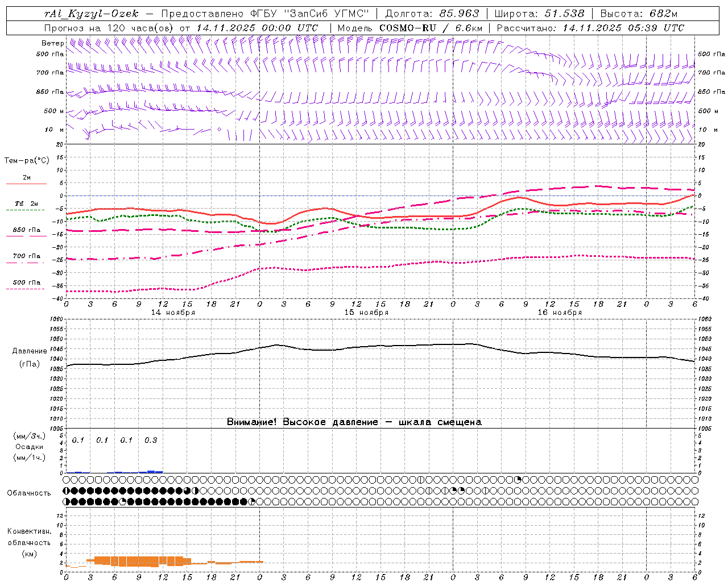The height and width of the screenshot is (582, 728).
Task: Click the Рассчитано: 14.11.2025 05:39 UTC text
Action: pyautogui.click(x=590, y=28)
